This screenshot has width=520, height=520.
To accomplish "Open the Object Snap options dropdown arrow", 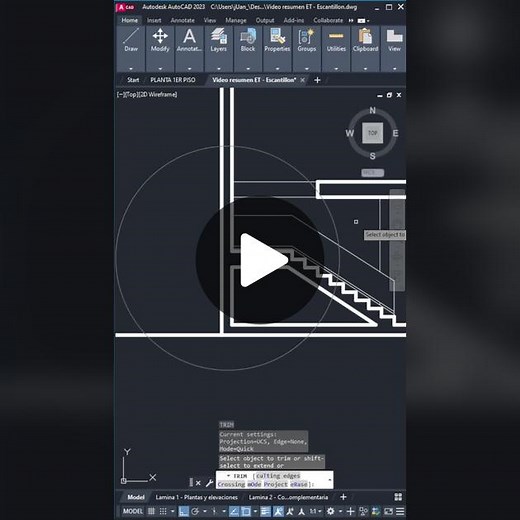I will pos(255,511).
